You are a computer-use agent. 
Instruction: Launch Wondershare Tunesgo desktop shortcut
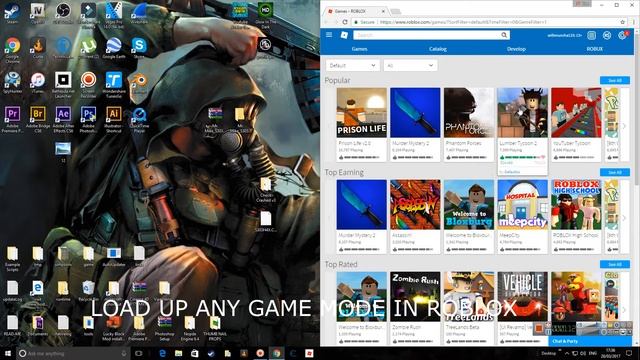[113, 85]
